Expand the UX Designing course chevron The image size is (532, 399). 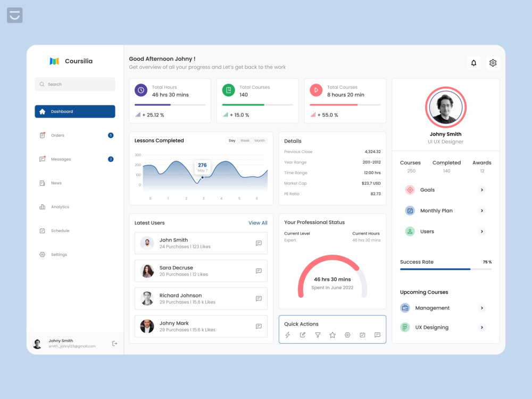(x=482, y=327)
